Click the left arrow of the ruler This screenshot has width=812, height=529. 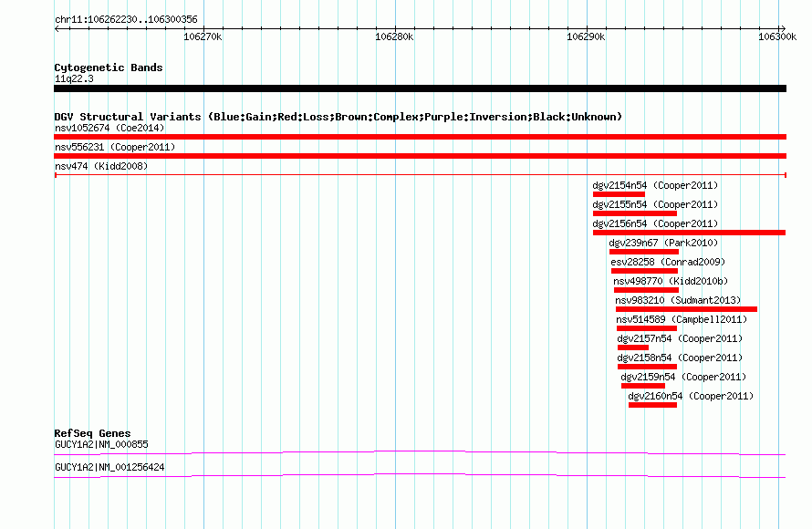click(x=57, y=29)
